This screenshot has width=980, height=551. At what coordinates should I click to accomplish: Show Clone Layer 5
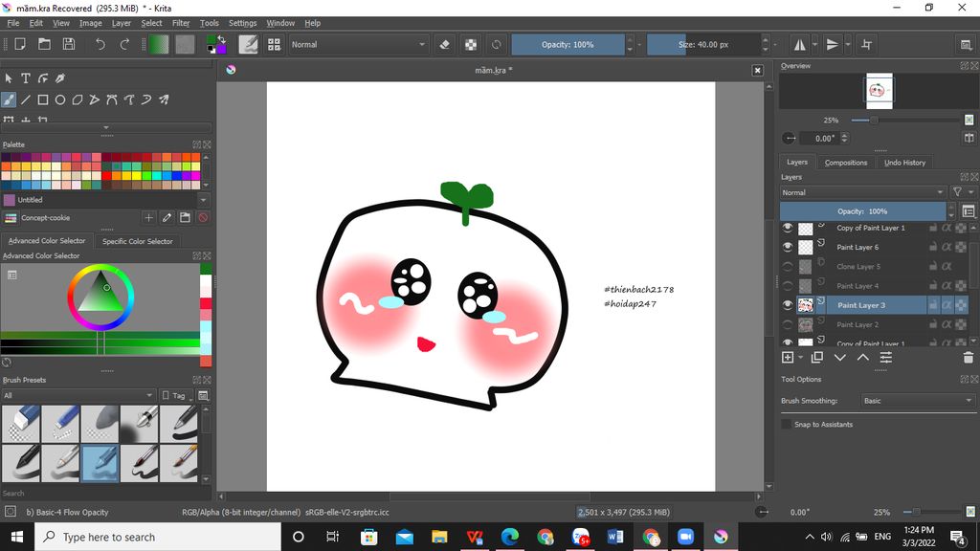point(788,267)
